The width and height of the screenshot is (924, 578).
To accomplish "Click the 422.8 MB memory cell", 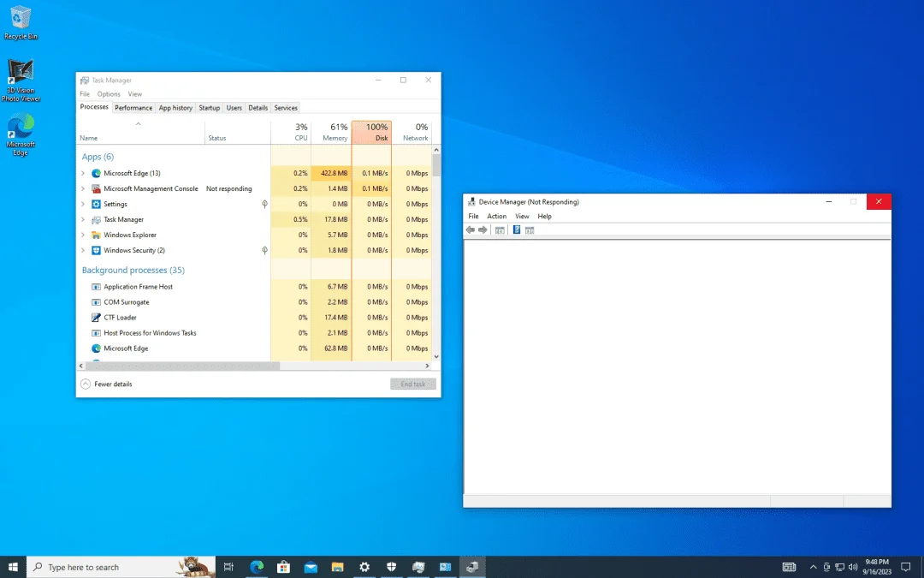I will pyautogui.click(x=331, y=173).
